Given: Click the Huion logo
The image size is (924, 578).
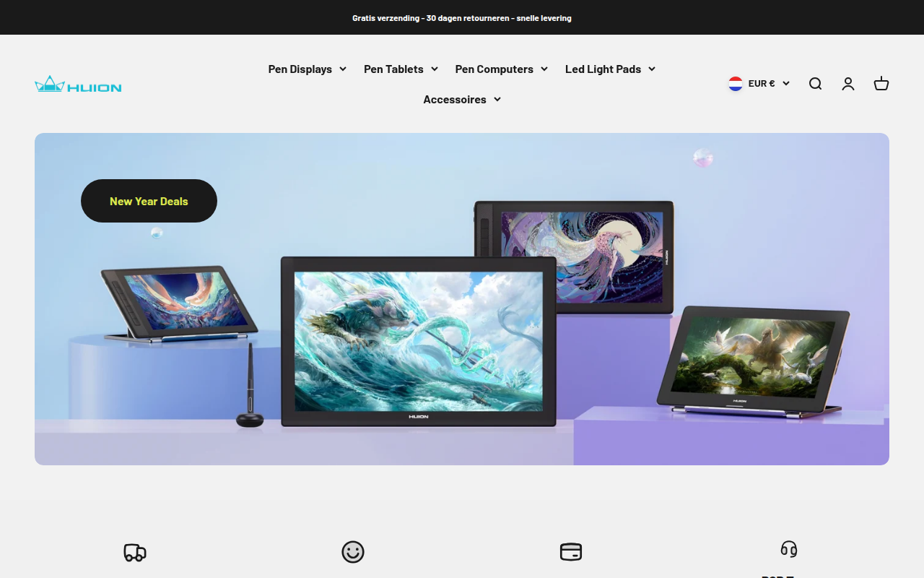Looking at the screenshot, I should tap(78, 84).
